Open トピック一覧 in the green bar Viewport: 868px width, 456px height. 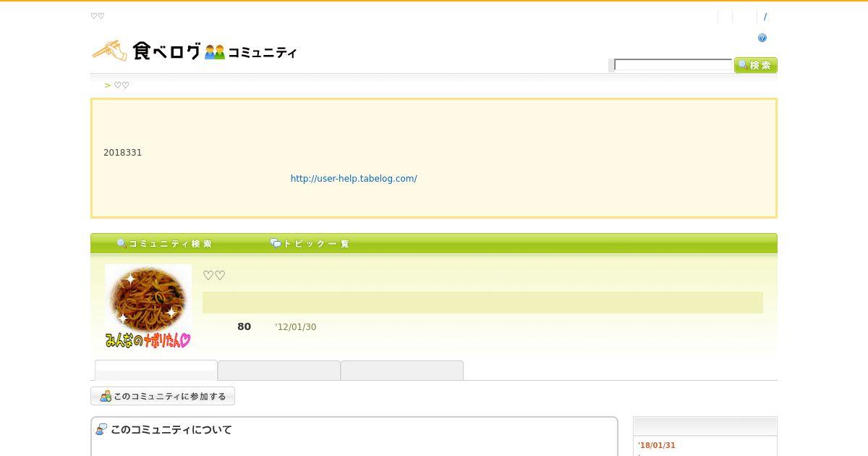click(x=310, y=244)
